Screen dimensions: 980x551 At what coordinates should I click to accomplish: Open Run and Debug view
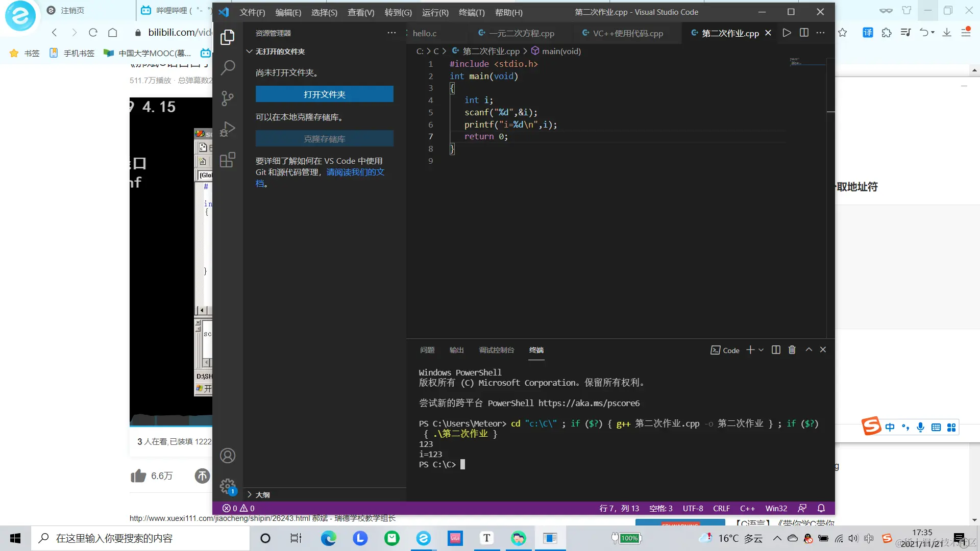point(228,129)
